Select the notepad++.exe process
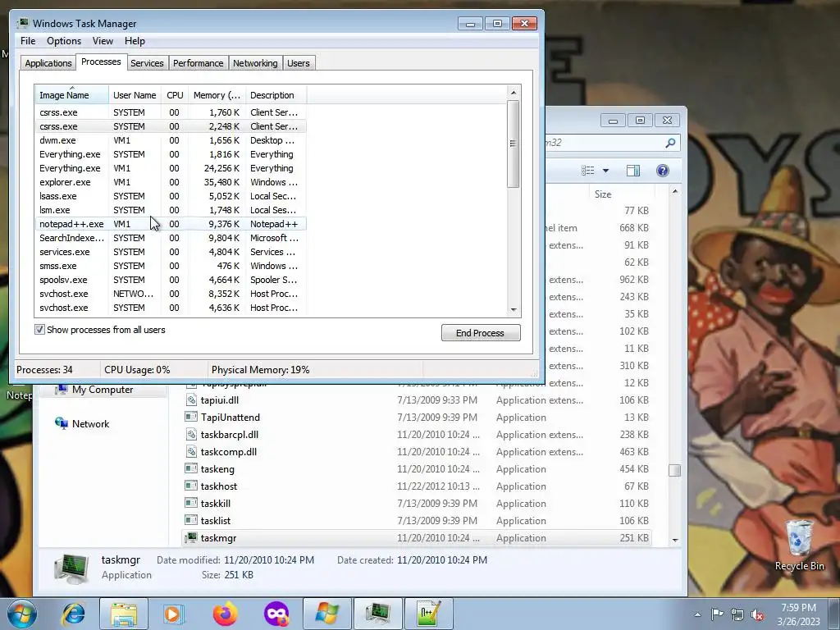The height and width of the screenshot is (630, 840). pos(171,224)
